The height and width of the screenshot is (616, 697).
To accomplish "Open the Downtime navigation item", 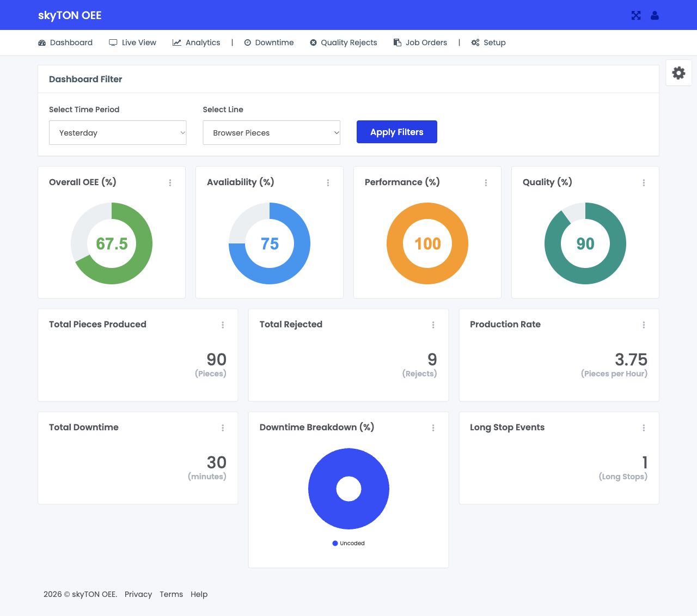I will coord(269,42).
